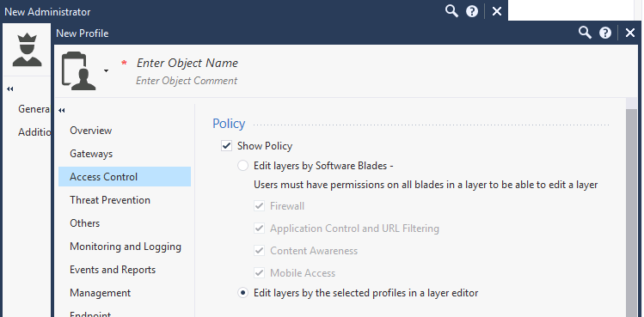The height and width of the screenshot is (317, 644).
Task: Click search icon in New Administrator window
Action: tap(451, 11)
